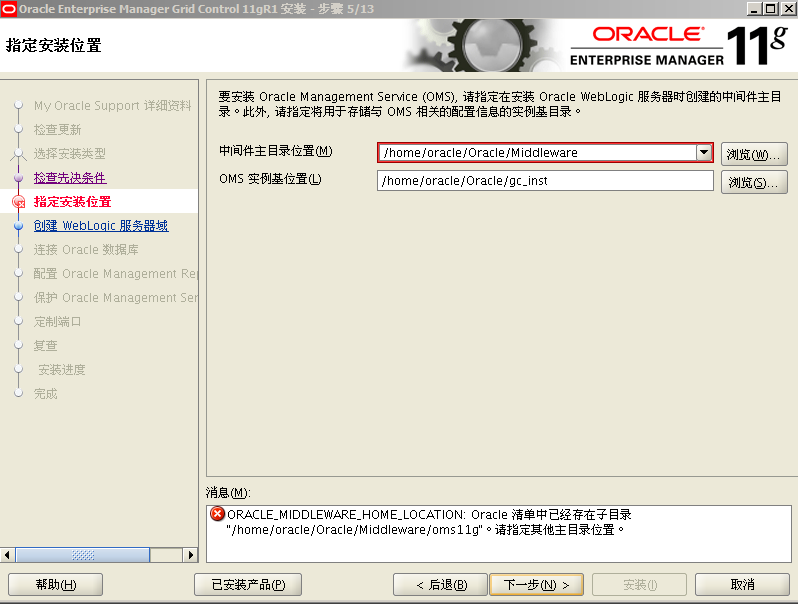Image resolution: width=798 pixels, height=604 pixels.
Task: Proceed with the 下一步(N) > button
Action: (536, 585)
